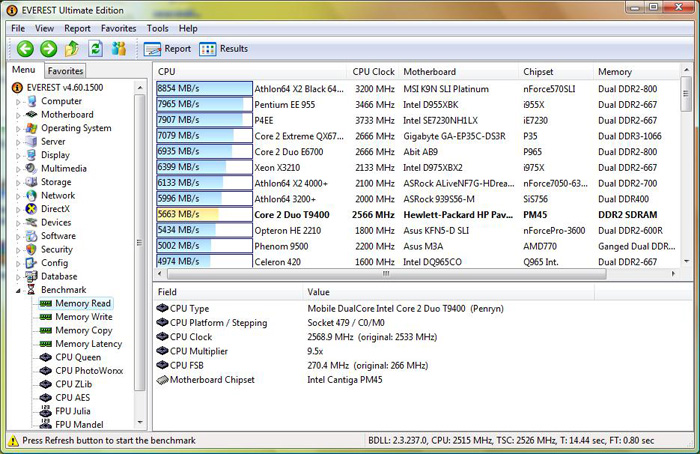
Task: Click the green Back arrow icon
Action: [x=25, y=49]
